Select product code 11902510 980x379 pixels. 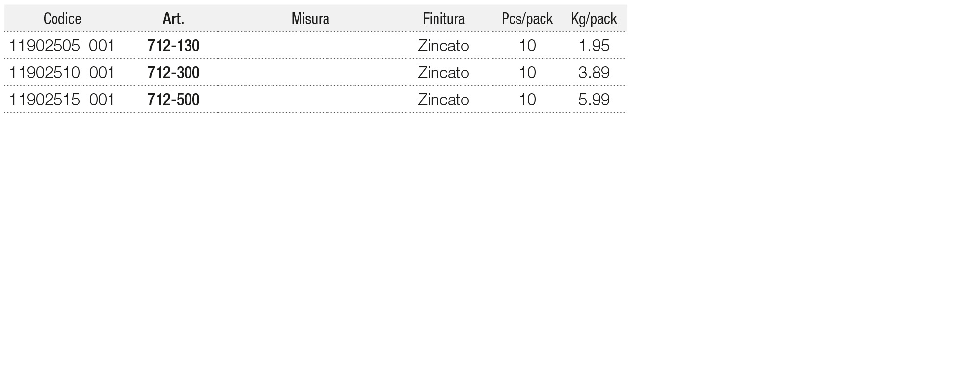click(45, 73)
